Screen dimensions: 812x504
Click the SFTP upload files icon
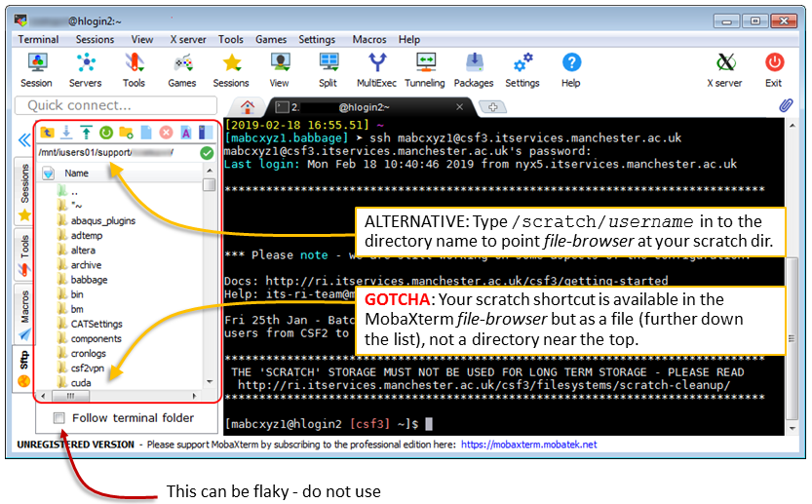click(x=86, y=133)
